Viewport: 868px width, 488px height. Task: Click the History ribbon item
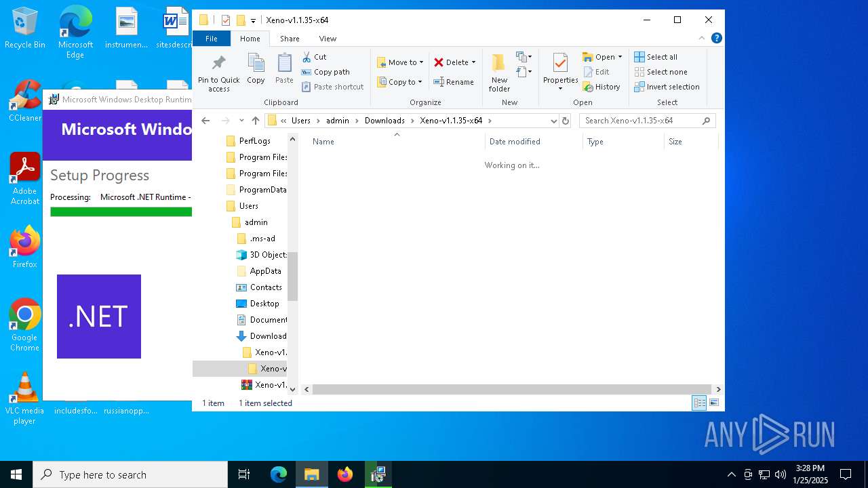click(x=601, y=87)
